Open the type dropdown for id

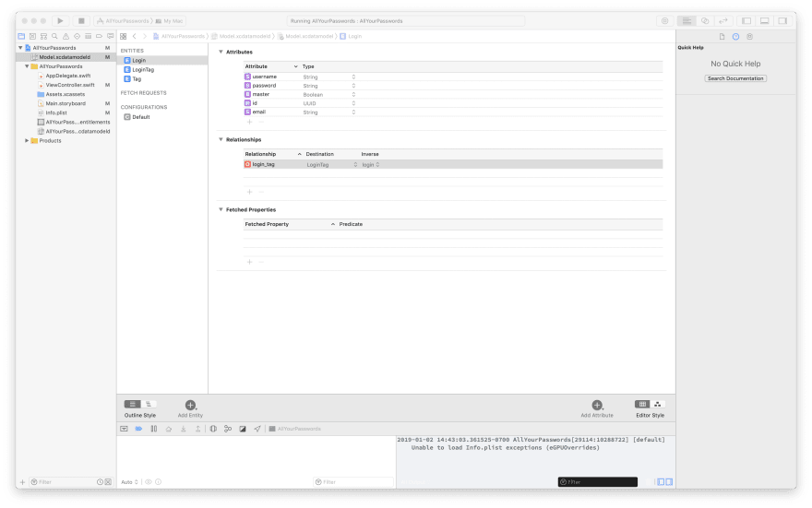click(x=353, y=103)
